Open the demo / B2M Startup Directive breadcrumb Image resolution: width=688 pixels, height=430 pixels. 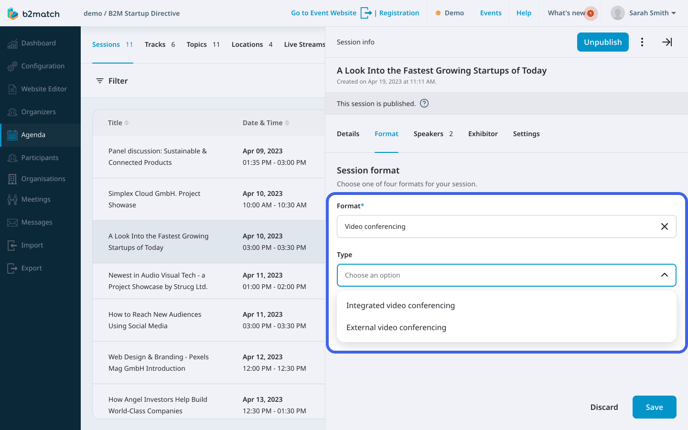(x=132, y=14)
